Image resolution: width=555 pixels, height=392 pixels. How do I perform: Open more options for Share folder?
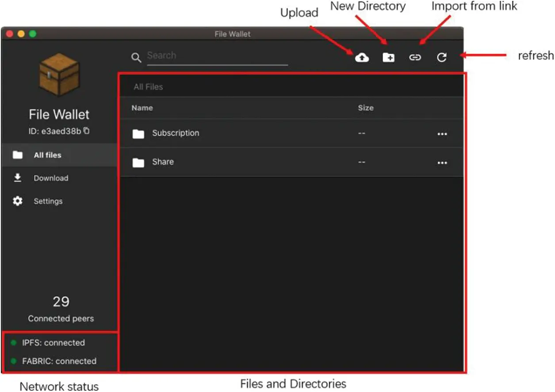442,163
